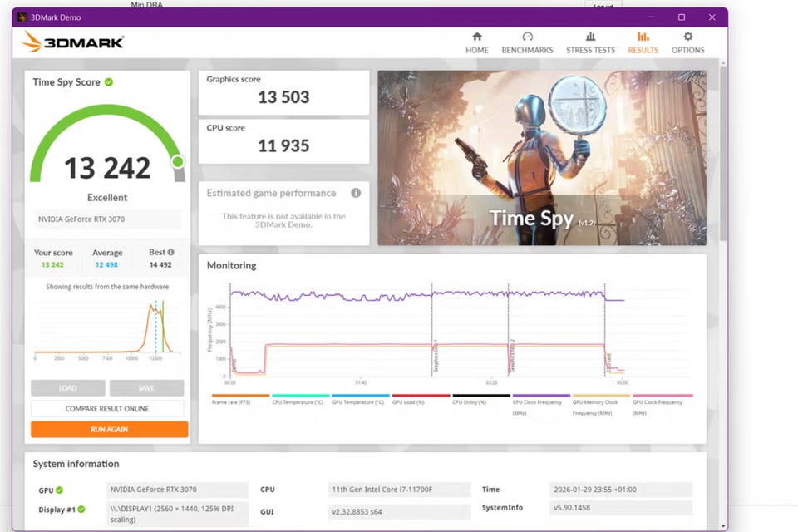This screenshot has width=798, height=532.
Task: Toggle CPU Utility (%) legend swatch
Action: pyautogui.click(x=481, y=395)
